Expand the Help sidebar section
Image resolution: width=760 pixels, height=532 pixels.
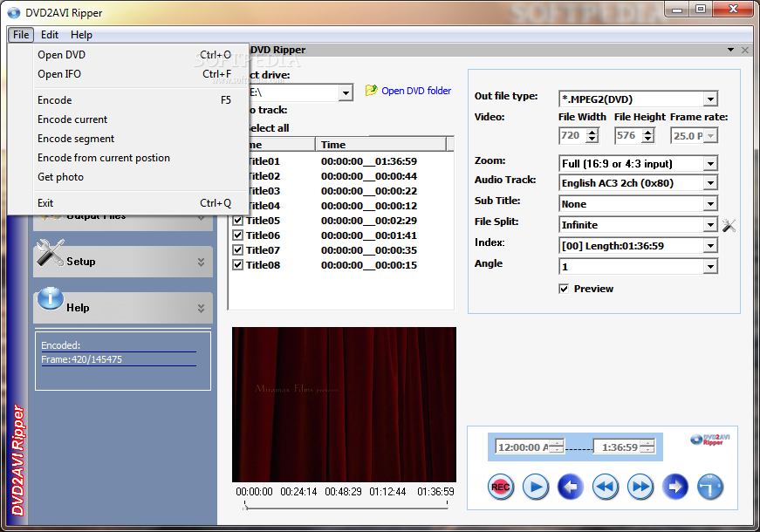202,308
